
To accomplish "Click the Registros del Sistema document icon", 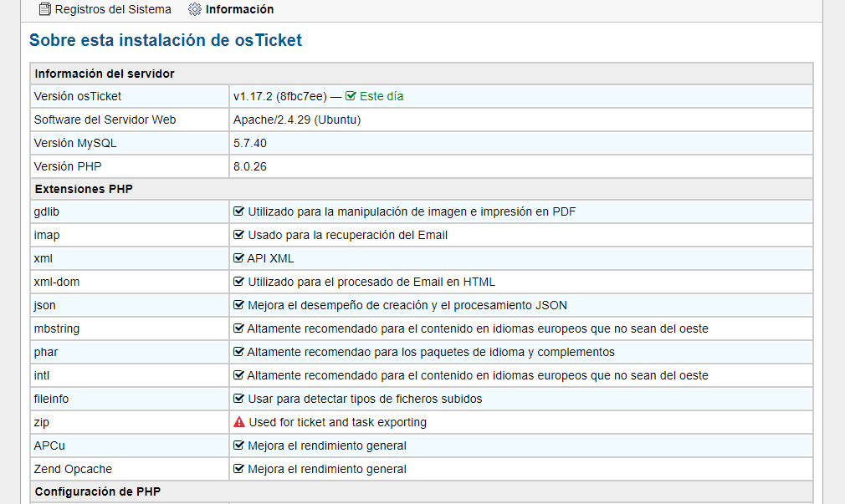I will pyautogui.click(x=45, y=10).
